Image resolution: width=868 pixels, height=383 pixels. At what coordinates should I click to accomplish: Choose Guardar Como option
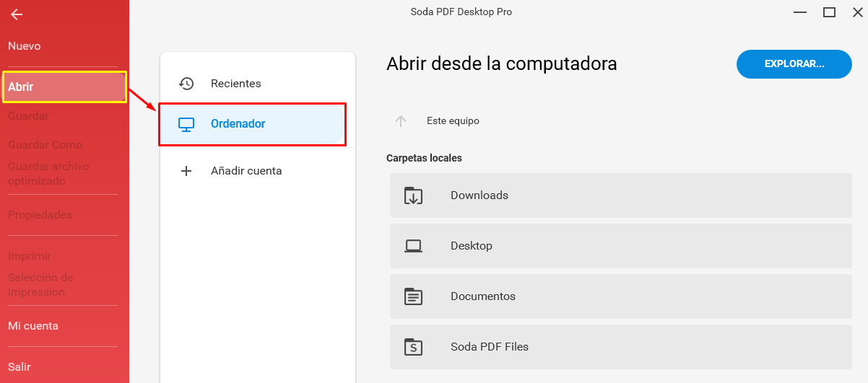[45, 145]
